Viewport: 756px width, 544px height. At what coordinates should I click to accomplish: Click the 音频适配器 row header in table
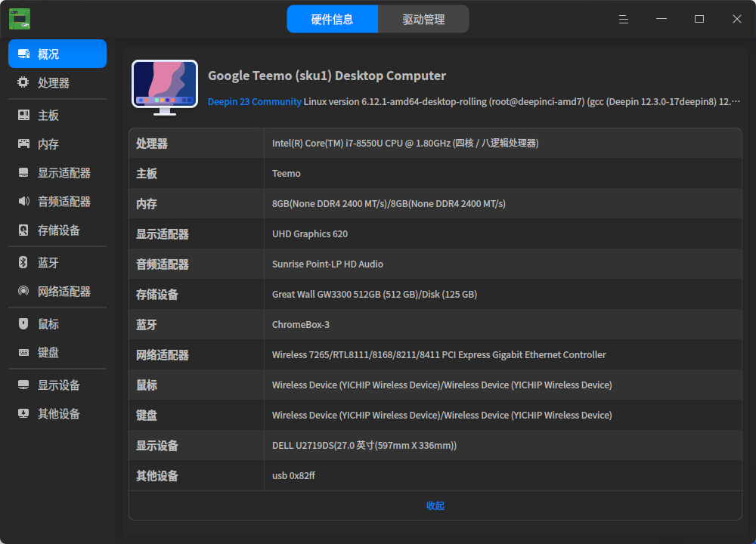pyautogui.click(x=163, y=264)
